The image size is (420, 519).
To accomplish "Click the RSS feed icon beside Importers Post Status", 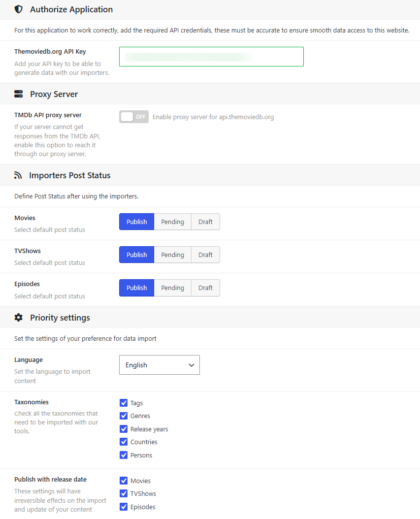I will (x=18, y=175).
